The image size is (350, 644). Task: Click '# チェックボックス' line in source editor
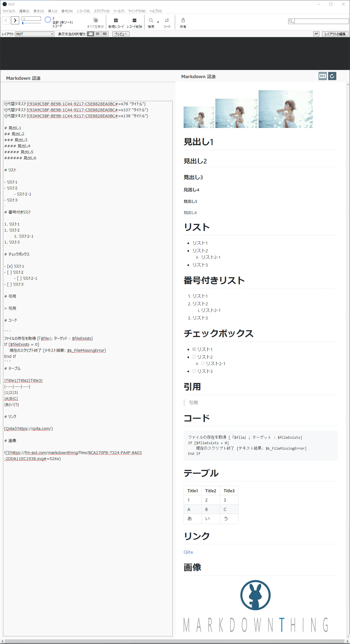tap(17, 254)
